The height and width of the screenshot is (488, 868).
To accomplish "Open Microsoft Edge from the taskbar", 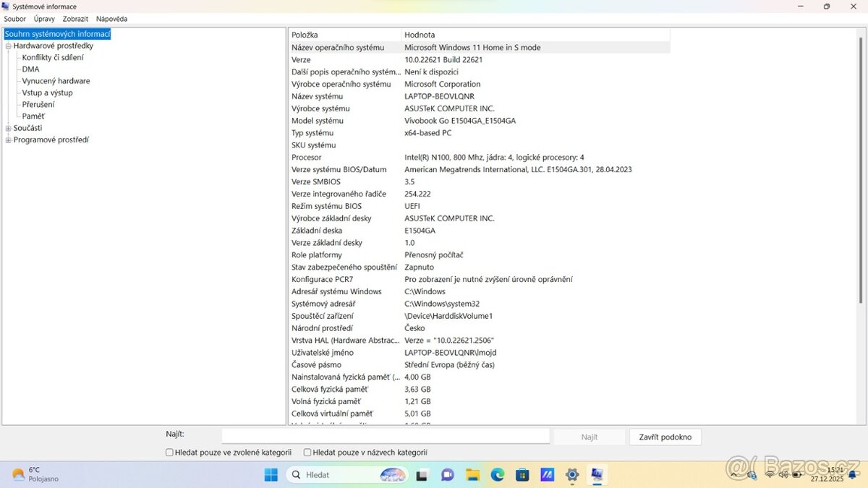I will click(x=496, y=475).
